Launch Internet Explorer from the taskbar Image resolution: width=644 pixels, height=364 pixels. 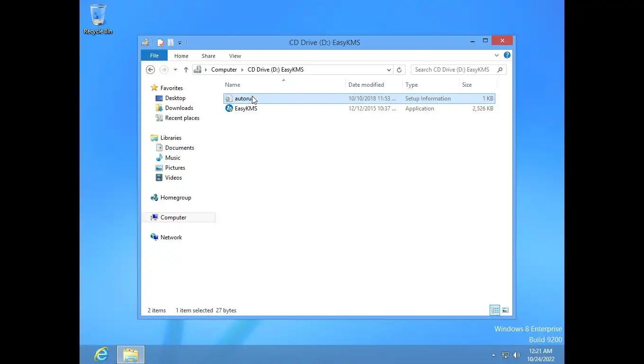point(101,355)
